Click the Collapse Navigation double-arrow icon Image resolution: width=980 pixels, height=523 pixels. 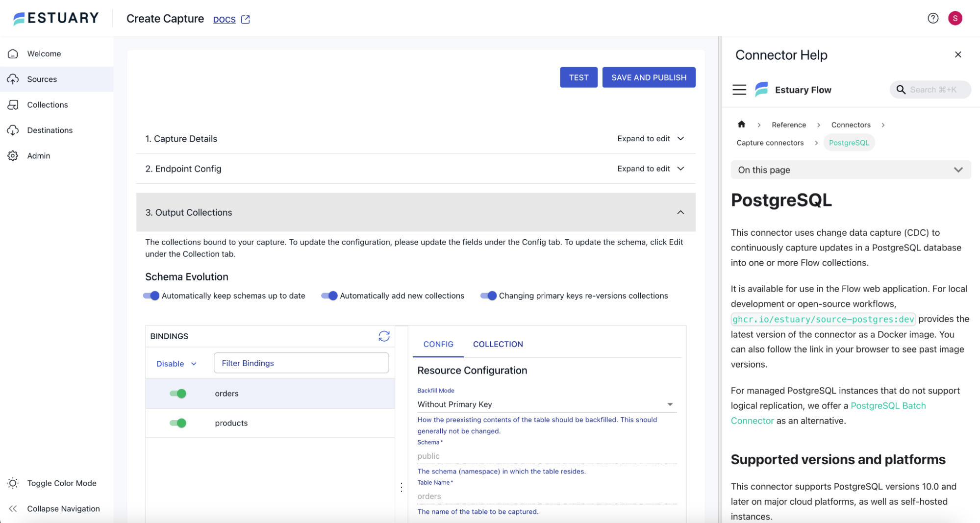click(x=13, y=508)
